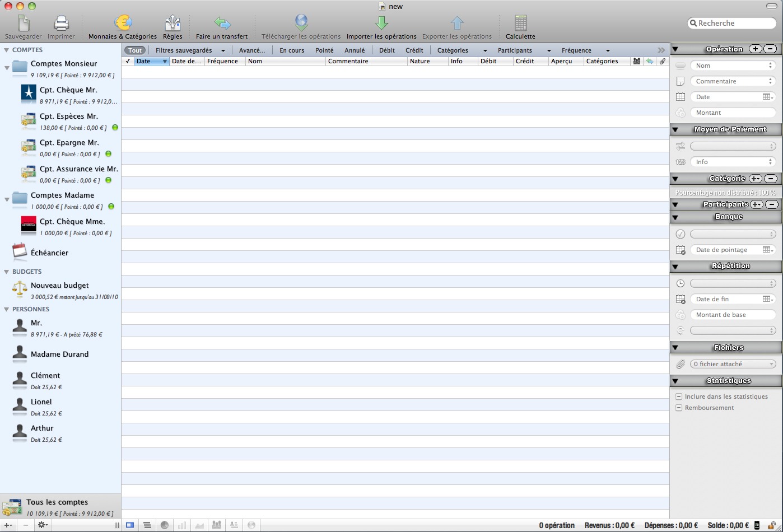Open the gear action menu
Image resolution: width=783 pixels, height=532 pixels.
click(x=43, y=525)
